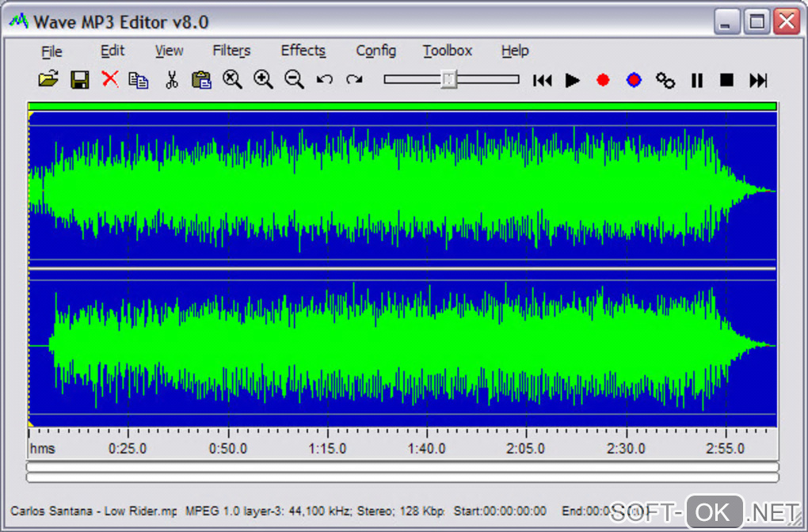
Task: Click the lower channel waveform
Action: (x=402, y=346)
